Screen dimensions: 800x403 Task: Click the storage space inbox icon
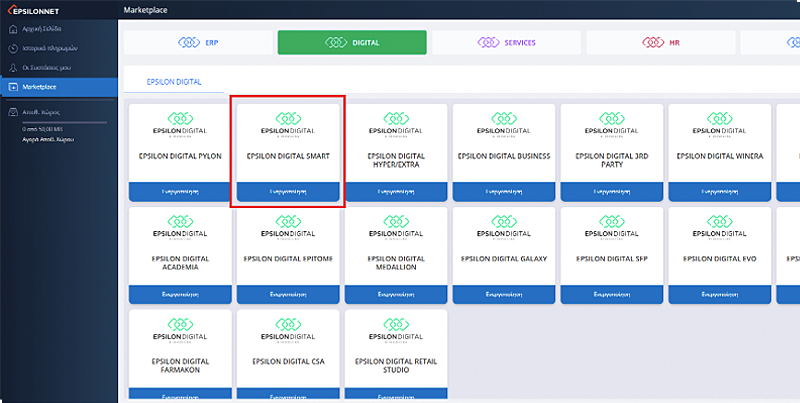tap(13, 112)
